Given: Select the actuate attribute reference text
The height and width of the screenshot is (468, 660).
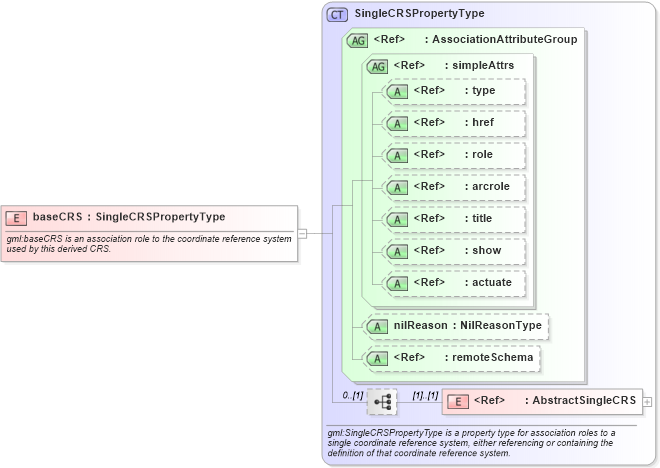Looking at the screenshot, I should (x=463, y=282).
